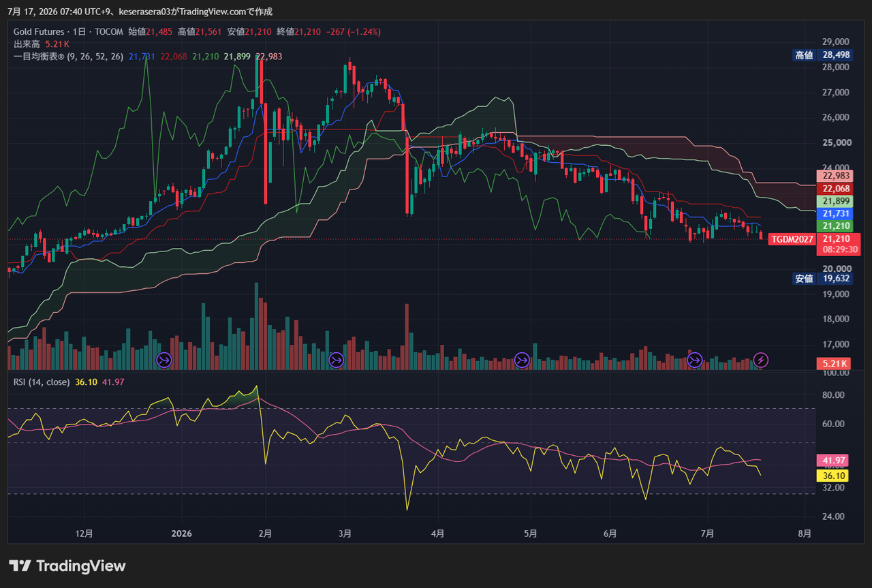Click the yellow 36.10 RSI legend value
This screenshot has width=872, height=588.
point(86,382)
